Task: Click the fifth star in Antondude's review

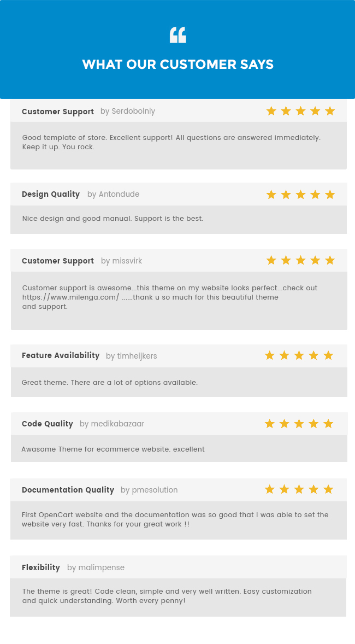Action: [x=330, y=195]
